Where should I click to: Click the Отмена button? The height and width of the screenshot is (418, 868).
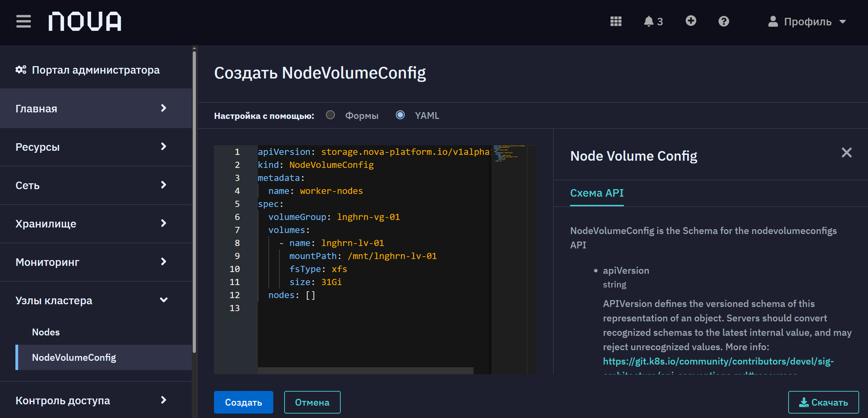click(x=312, y=402)
